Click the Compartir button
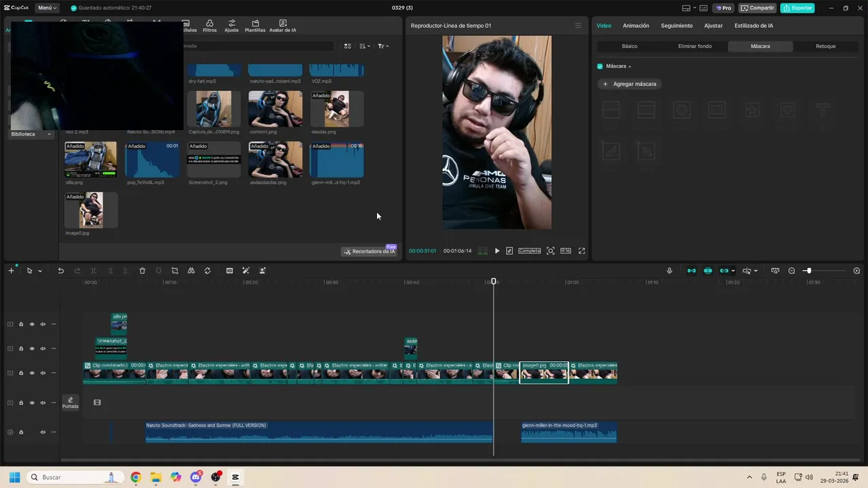Image resolution: width=868 pixels, height=488 pixels. (x=757, y=8)
